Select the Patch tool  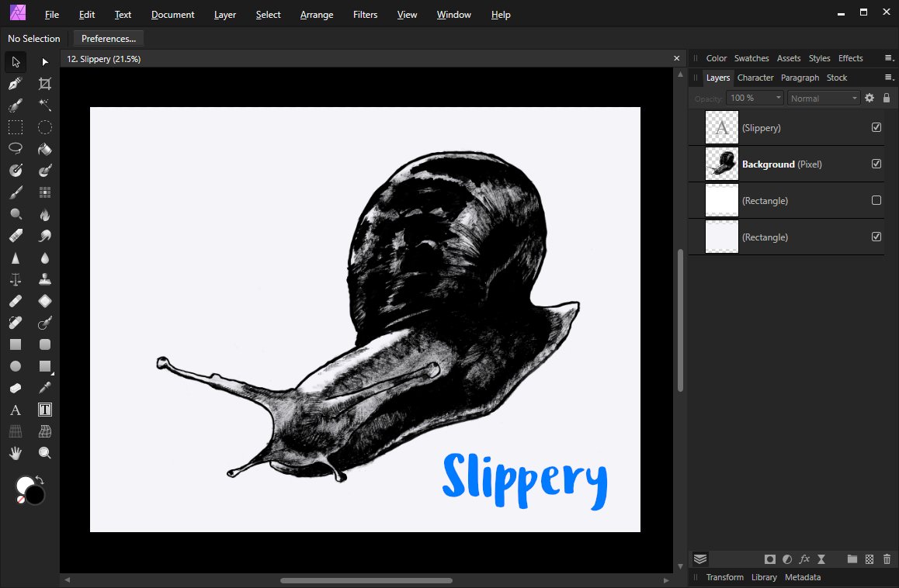45,301
